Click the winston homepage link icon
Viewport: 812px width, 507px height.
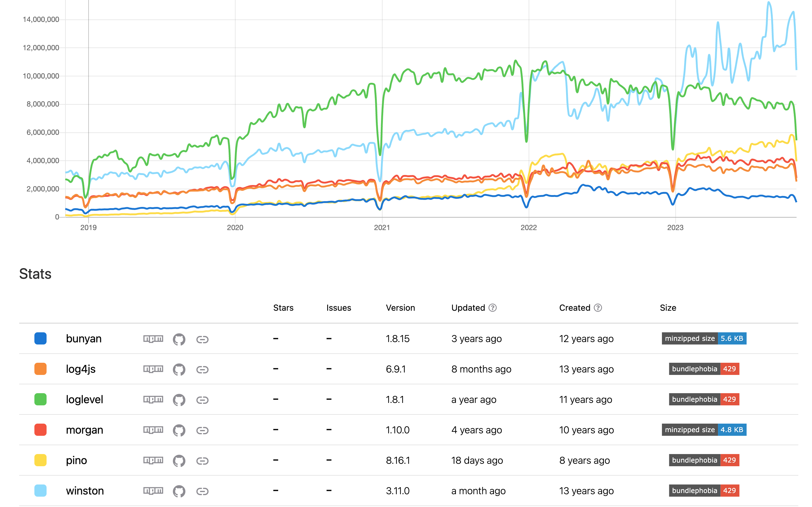point(202,491)
